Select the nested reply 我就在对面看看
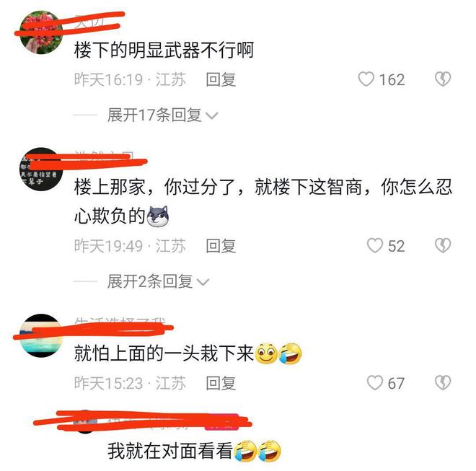 pos(194,451)
